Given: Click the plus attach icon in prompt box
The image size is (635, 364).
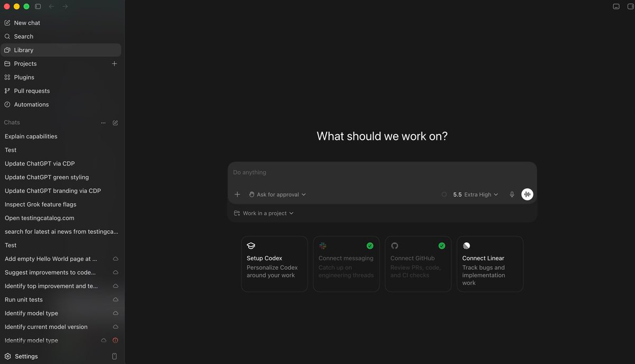Looking at the screenshot, I should click(x=237, y=195).
